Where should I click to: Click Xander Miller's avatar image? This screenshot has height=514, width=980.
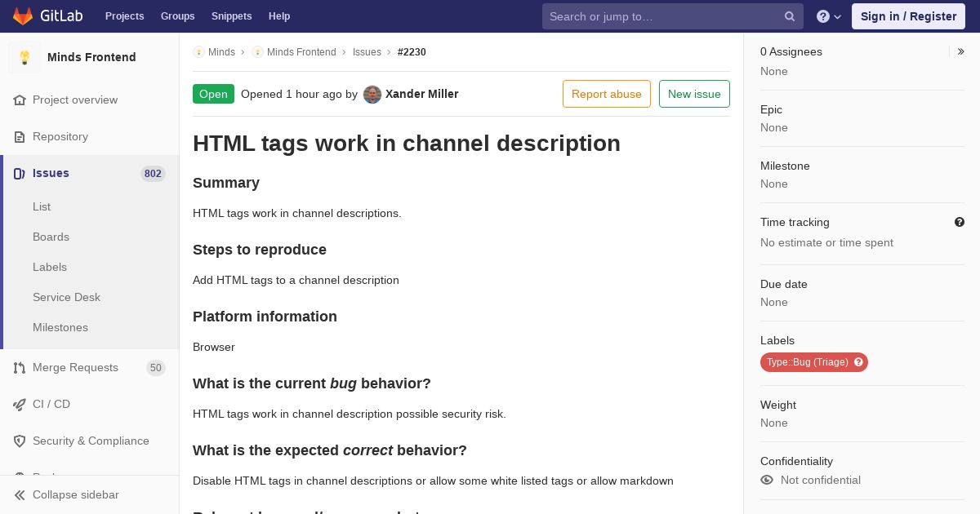tap(372, 94)
